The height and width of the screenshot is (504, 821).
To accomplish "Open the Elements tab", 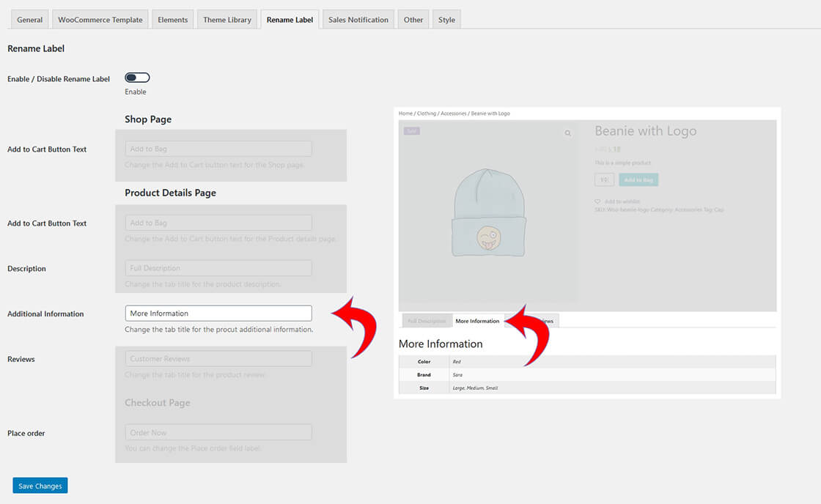I will (x=173, y=19).
